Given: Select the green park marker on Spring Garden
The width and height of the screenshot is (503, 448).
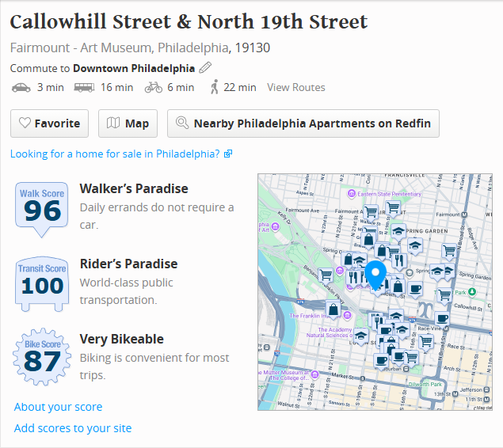Looking at the screenshot, I should (472, 291).
